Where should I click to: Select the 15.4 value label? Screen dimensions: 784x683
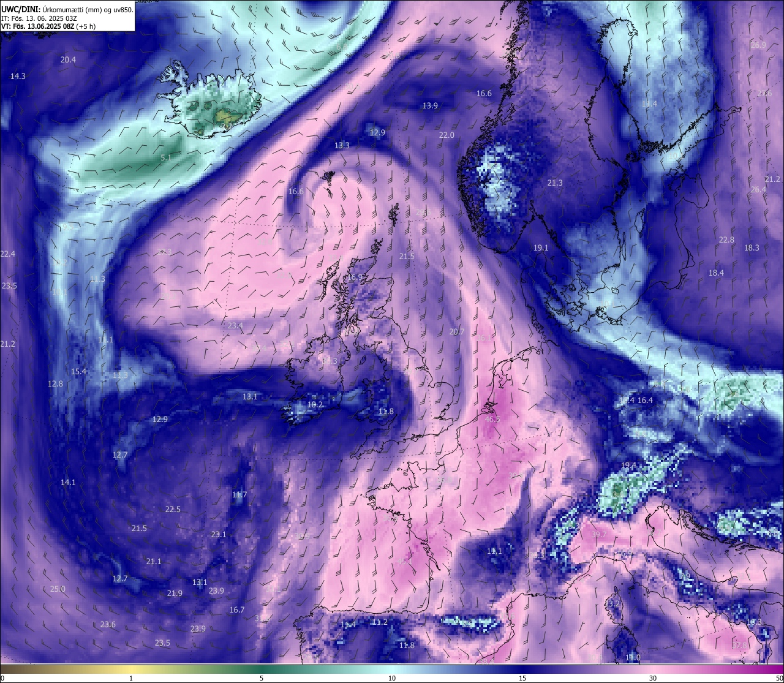(x=78, y=372)
